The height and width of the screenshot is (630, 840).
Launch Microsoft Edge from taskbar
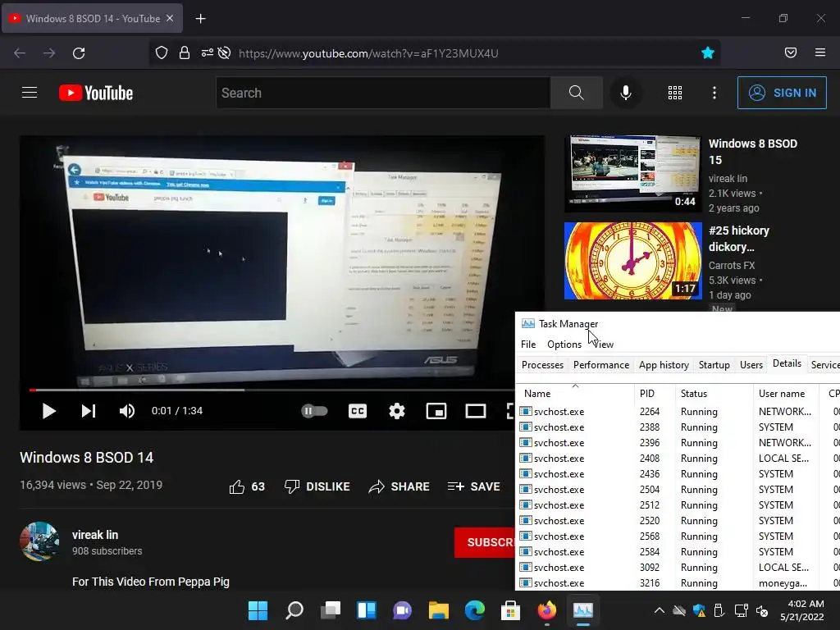[475, 610]
